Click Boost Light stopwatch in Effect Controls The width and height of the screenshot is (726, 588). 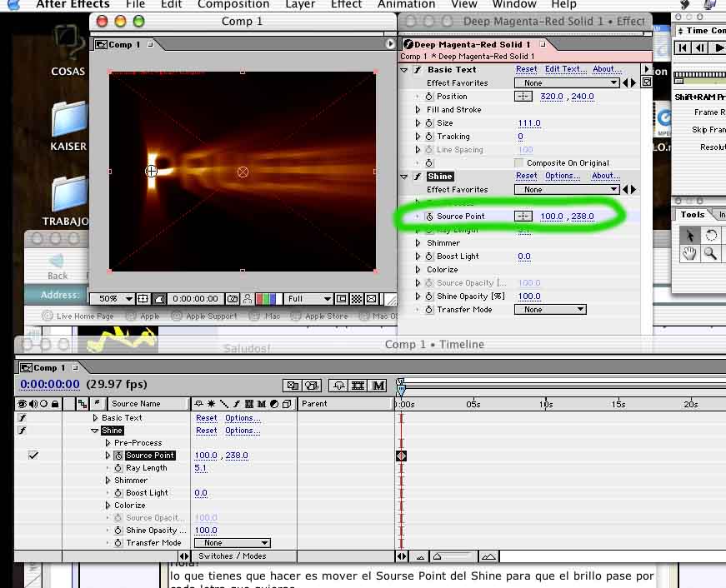[x=428, y=257]
